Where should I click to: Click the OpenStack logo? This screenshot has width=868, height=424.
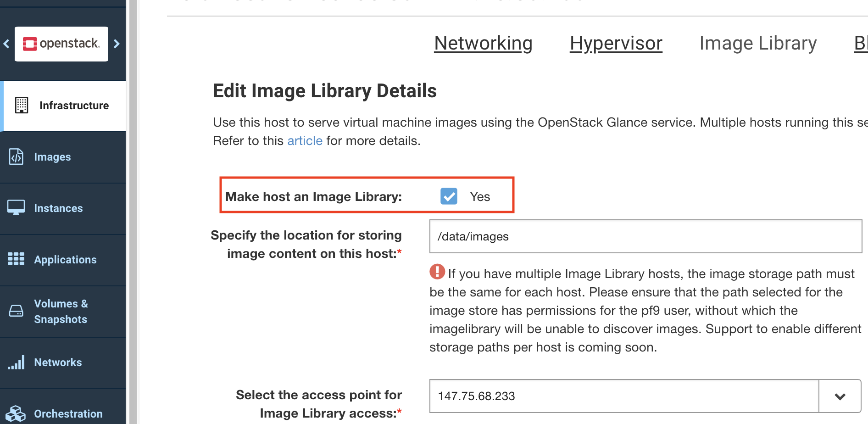click(x=61, y=44)
